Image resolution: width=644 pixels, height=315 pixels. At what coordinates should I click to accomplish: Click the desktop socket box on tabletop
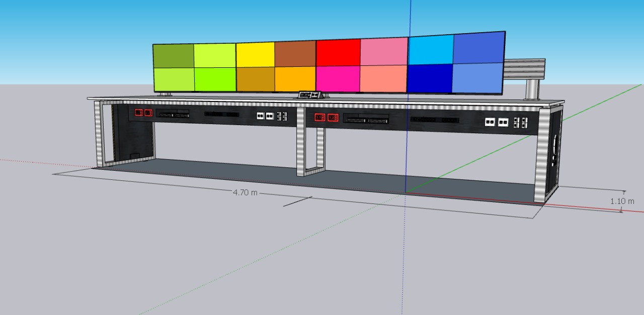pyautogui.click(x=310, y=94)
